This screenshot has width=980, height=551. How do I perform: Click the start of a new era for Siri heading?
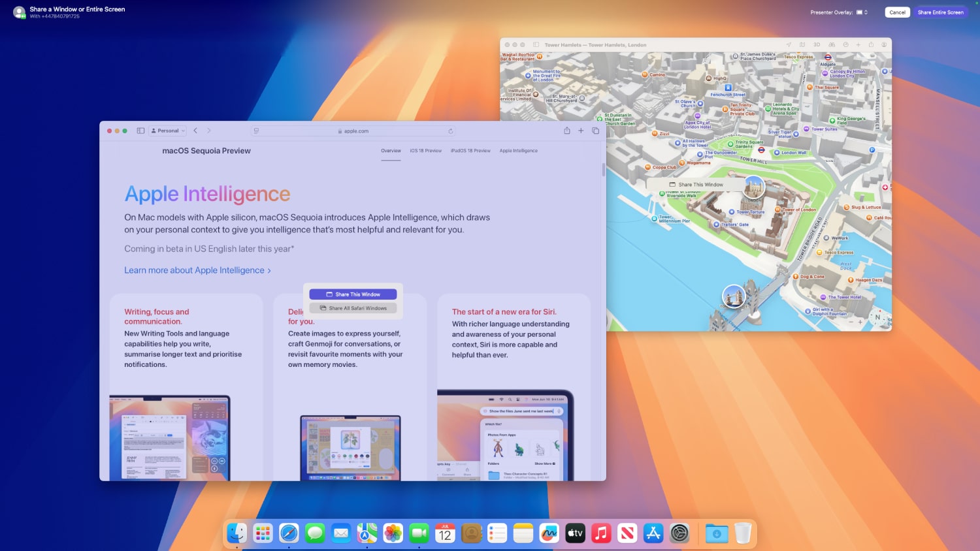pos(504,312)
